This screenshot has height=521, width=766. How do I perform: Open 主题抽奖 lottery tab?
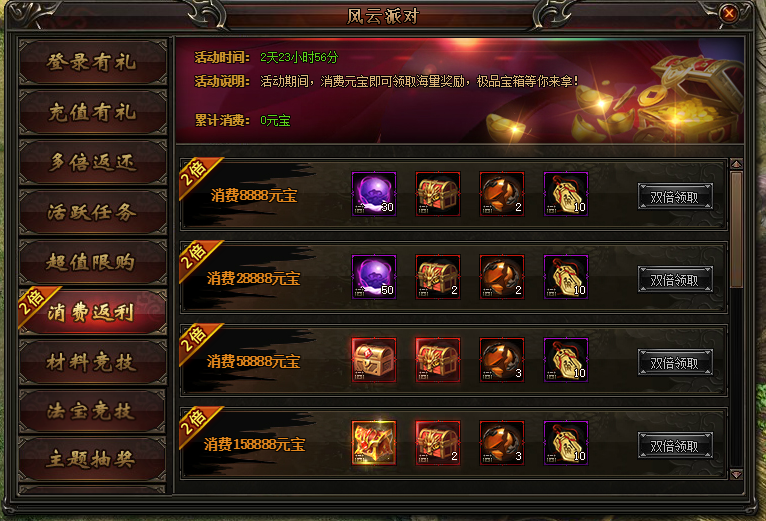coord(93,459)
